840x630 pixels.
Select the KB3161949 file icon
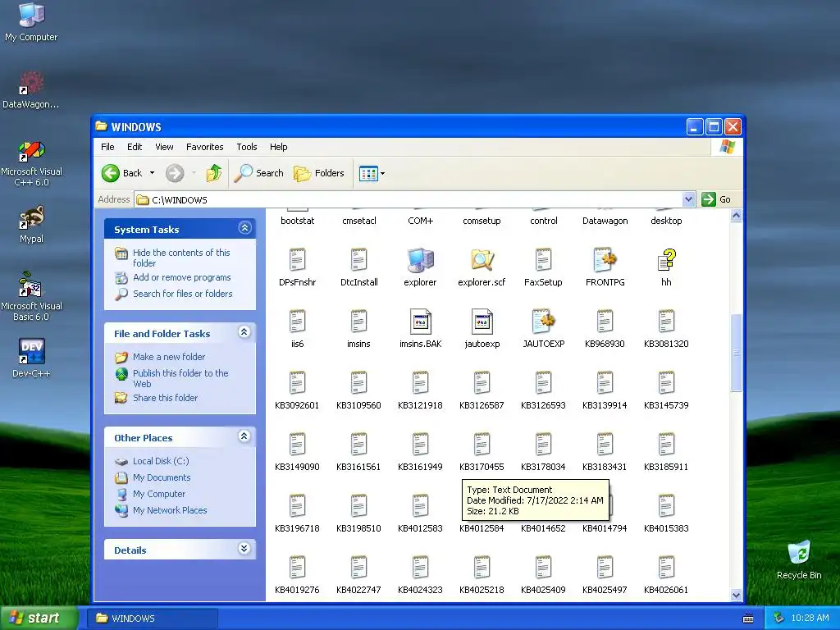421,445
